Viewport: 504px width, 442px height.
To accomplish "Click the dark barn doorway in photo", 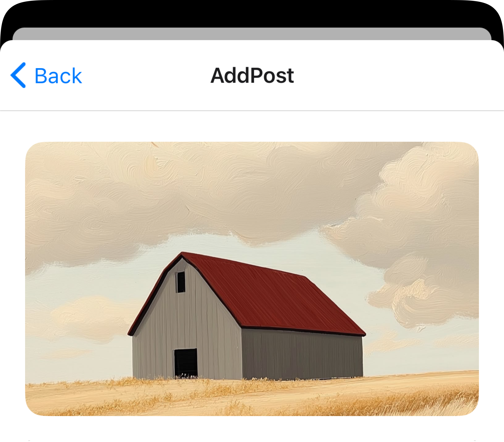I will click(x=186, y=363).
